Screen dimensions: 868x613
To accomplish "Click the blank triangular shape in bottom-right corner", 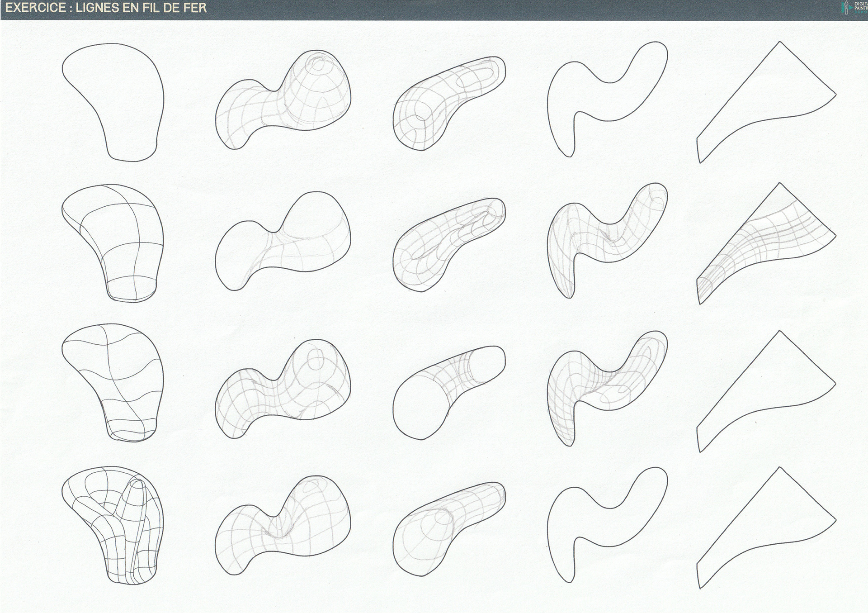I will coord(778,520).
